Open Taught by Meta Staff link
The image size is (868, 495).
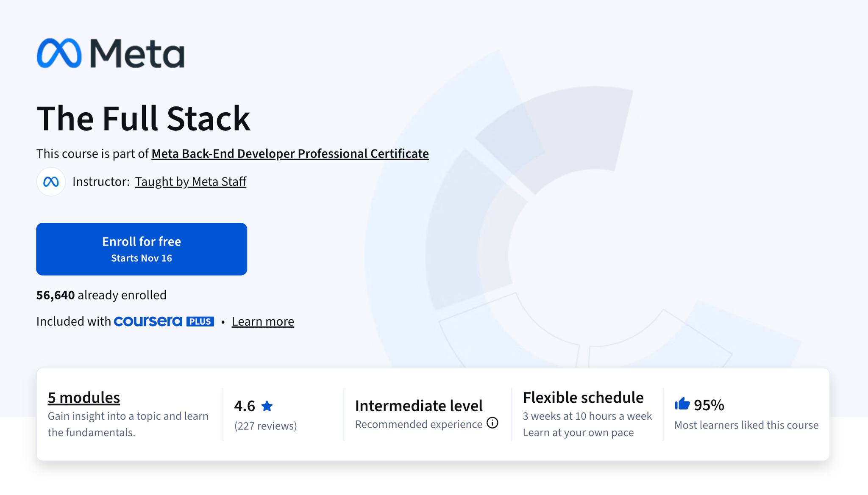point(191,182)
